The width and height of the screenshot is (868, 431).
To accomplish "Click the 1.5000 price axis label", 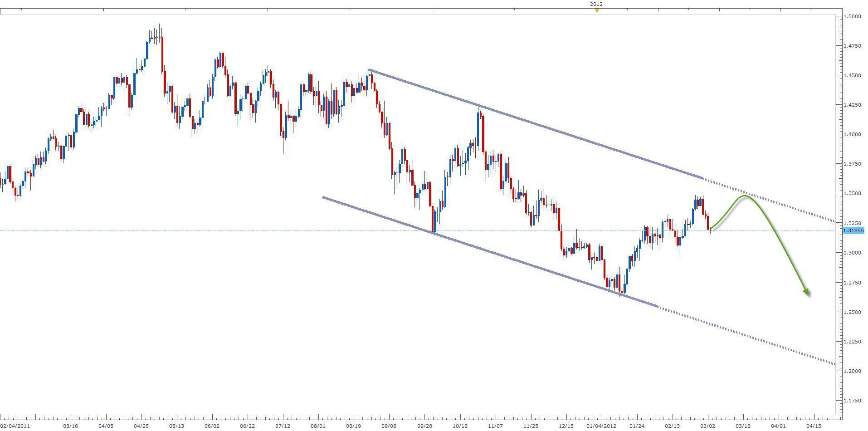I will pos(852,16).
